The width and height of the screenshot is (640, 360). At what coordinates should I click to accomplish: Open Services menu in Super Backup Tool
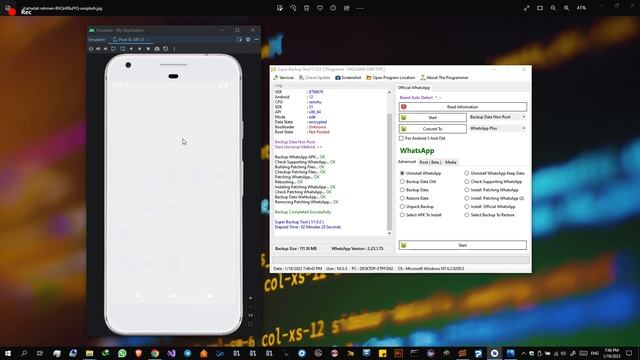283,78
